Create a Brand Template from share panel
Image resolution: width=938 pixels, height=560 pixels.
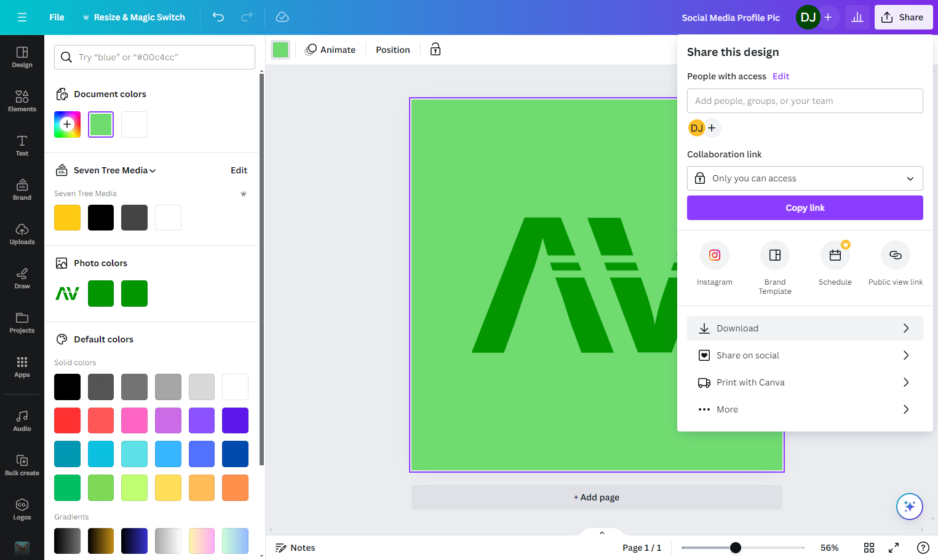tap(775, 268)
